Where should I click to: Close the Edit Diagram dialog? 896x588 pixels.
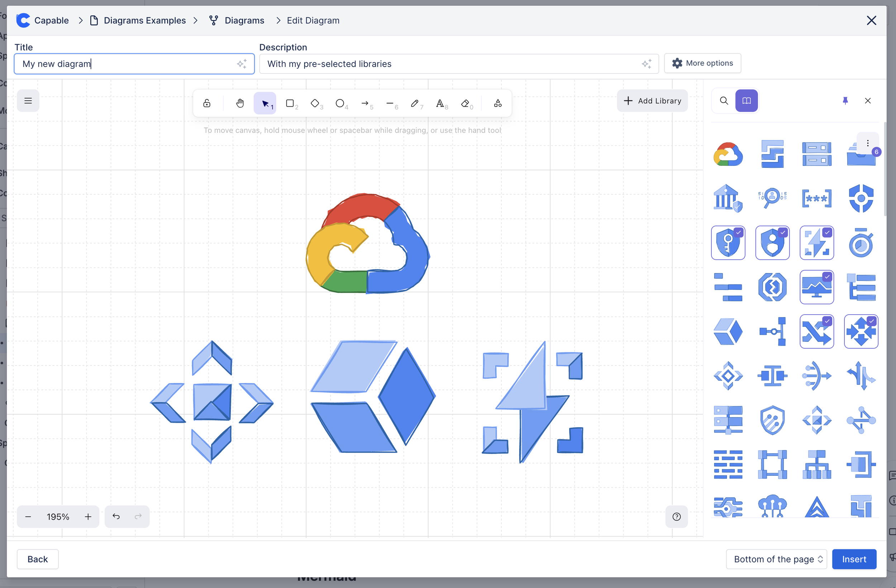(872, 20)
